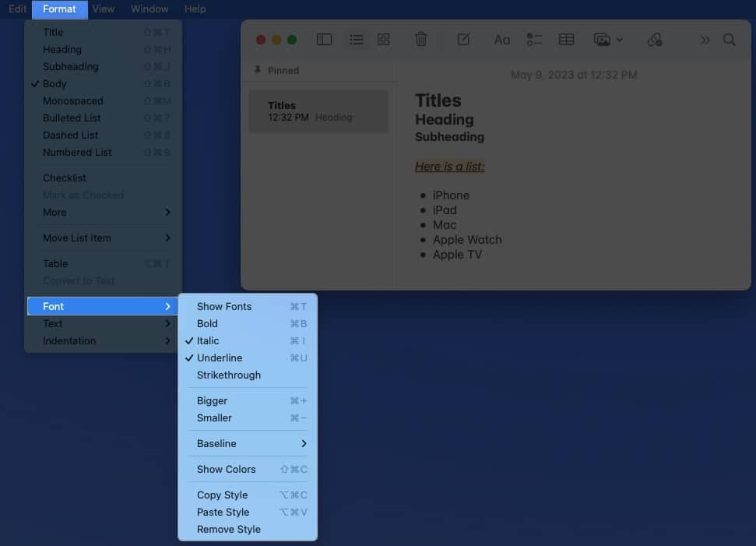Click the Titles heading in note
Screen dimensions: 756x546
click(438, 100)
